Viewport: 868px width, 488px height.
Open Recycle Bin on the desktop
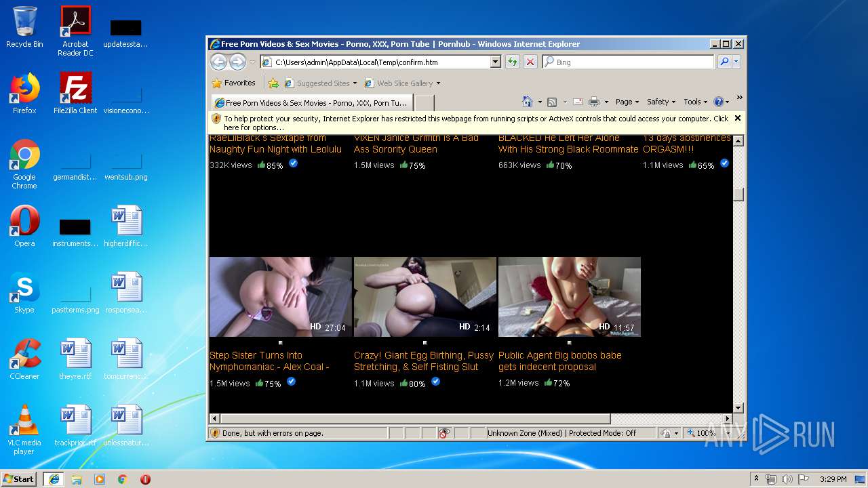24,28
